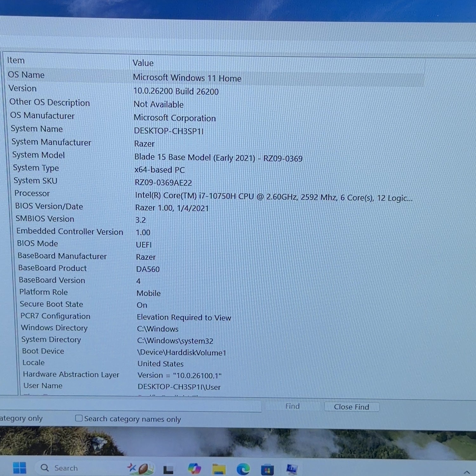Click inside the Find what text field
Viewport: 476px width, 476px height.
click(130, 405)
